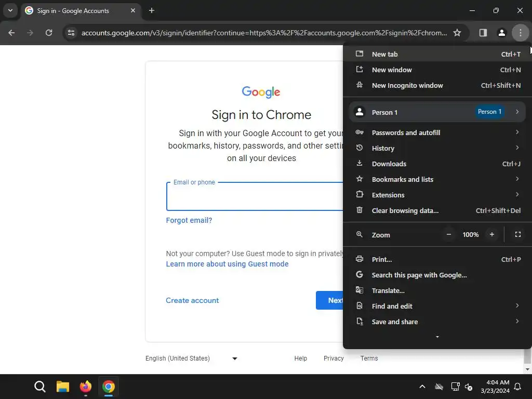This screenshot has width=532, height=399.
Task: Open the English (United States) language dropdown
Action: coord(191,358)
